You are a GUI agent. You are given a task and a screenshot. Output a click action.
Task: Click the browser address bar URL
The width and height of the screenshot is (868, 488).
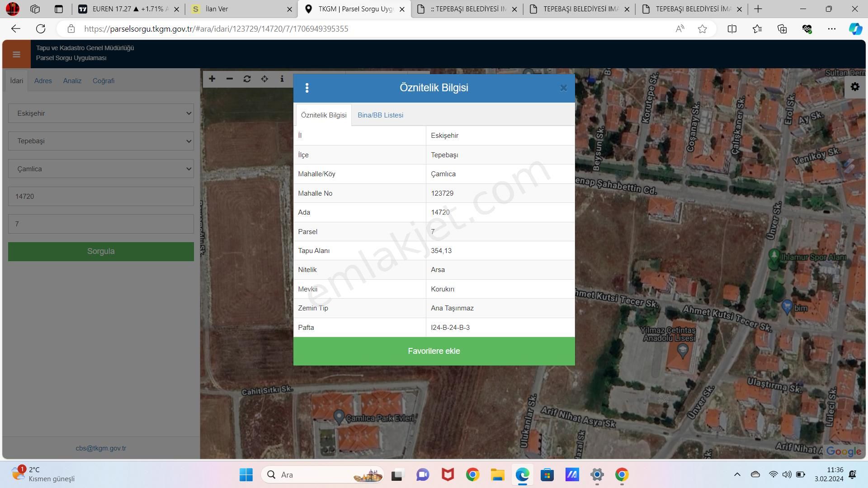[216, 29]
